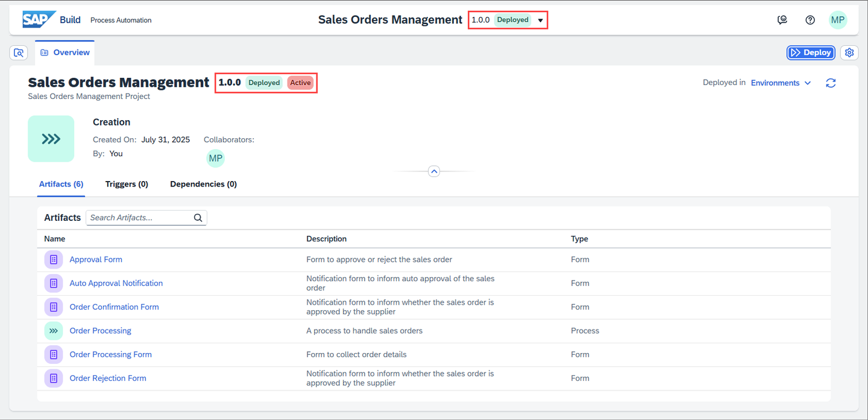Click the Order Processing process icon
Screen dimensions: 868x420
[x=54, y=331]
